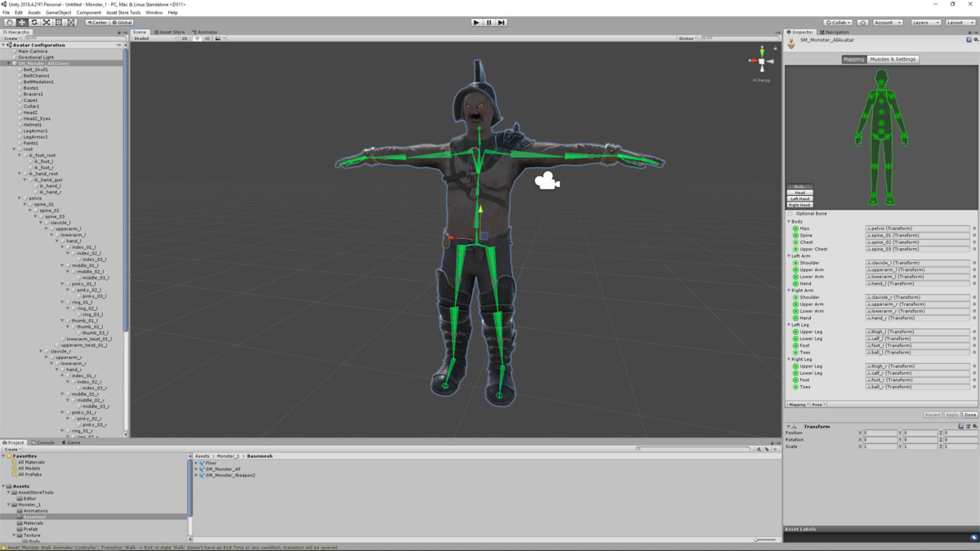Open the Gizmos dropdown in the Scene view
This screenshot has width=980, height=551.
coord(688,38)
